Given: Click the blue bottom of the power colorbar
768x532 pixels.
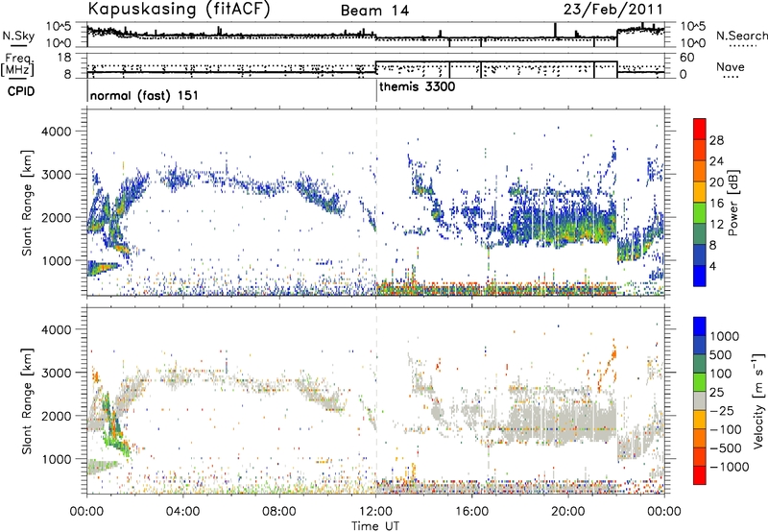Looking at the screenshot, I should click(700, 277).
